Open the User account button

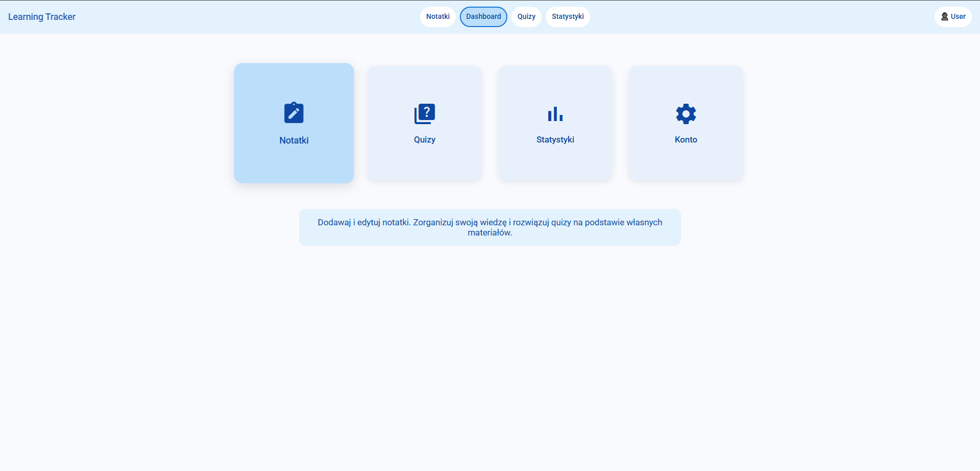click(953, 17)
